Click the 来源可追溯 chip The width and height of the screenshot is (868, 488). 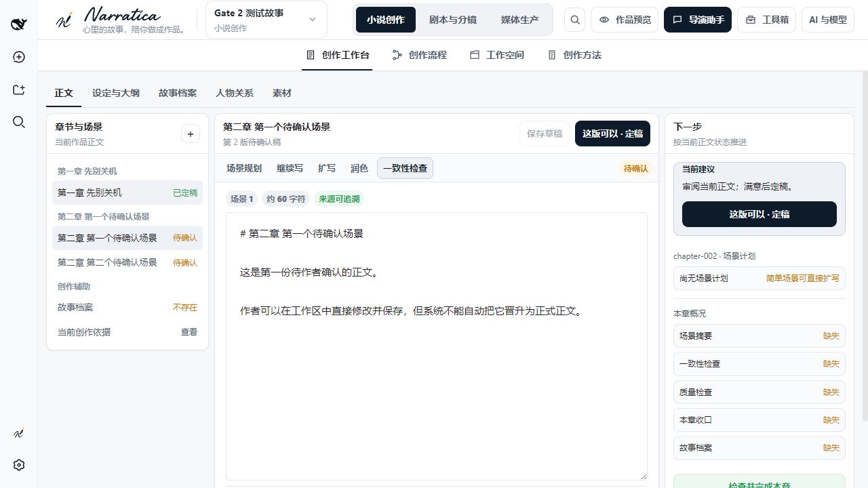pyautogui.click(x=339, y=199)
